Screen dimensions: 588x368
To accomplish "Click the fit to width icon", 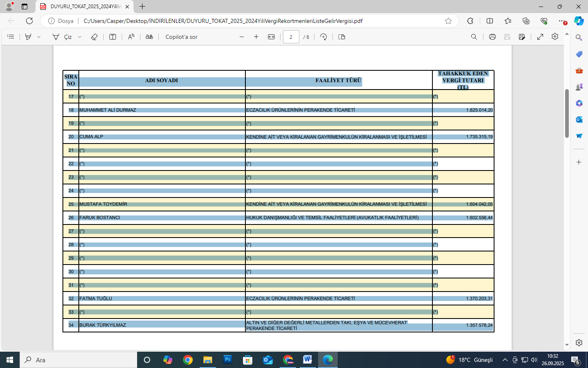I will (x=271, y=37).
